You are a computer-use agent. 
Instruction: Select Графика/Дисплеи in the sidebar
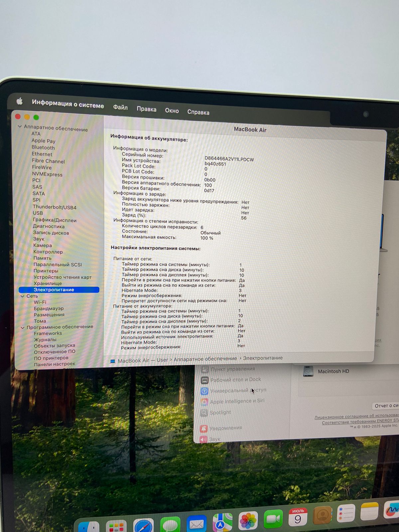55,220
